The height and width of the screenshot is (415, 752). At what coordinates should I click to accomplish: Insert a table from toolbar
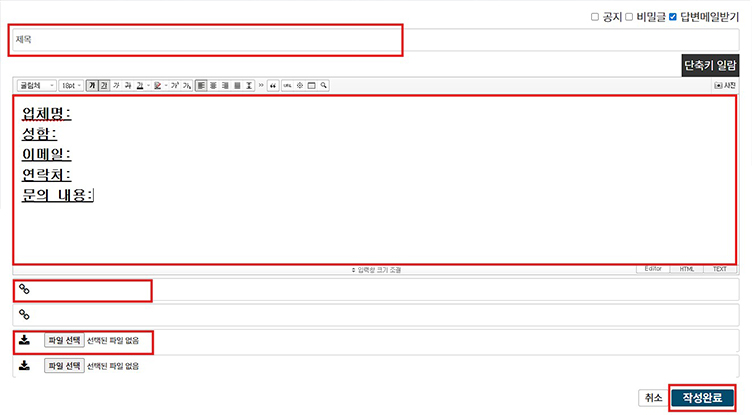click(311, 86)
